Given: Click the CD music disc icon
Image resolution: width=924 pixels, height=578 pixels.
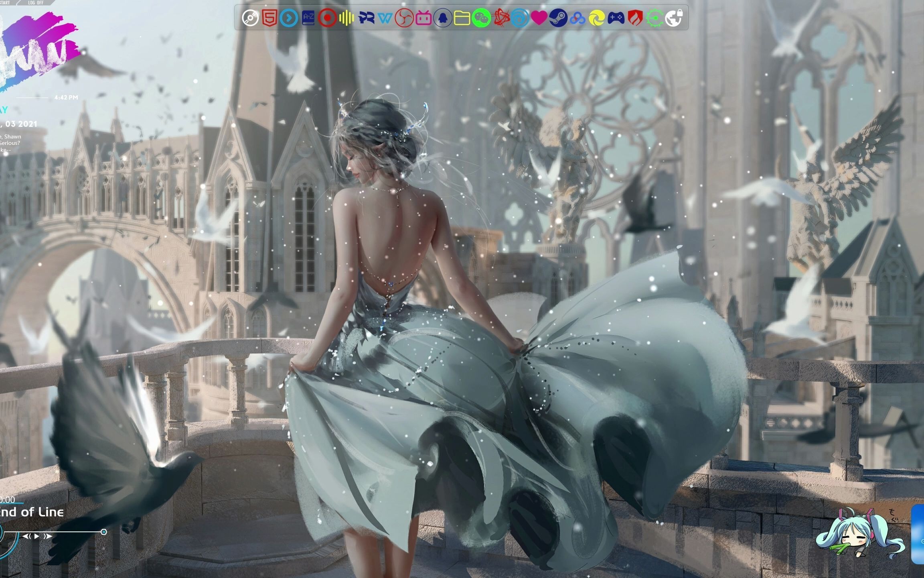Looking at the screenshot, I should [x=250, y=18].
